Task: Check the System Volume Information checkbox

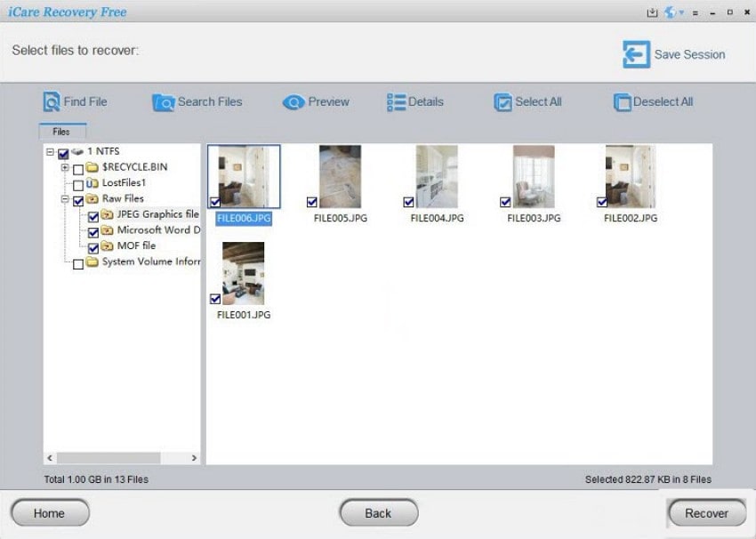Action: pyautogui.click(x=78, y=264)
